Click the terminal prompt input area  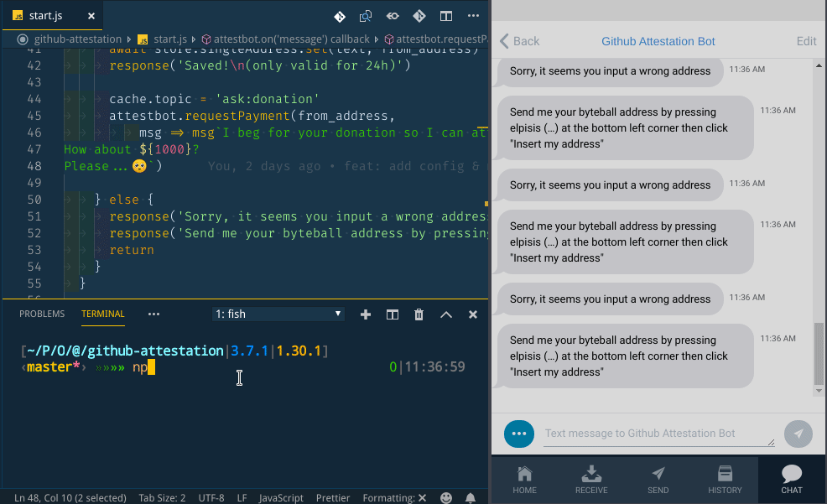click(143, 367)
